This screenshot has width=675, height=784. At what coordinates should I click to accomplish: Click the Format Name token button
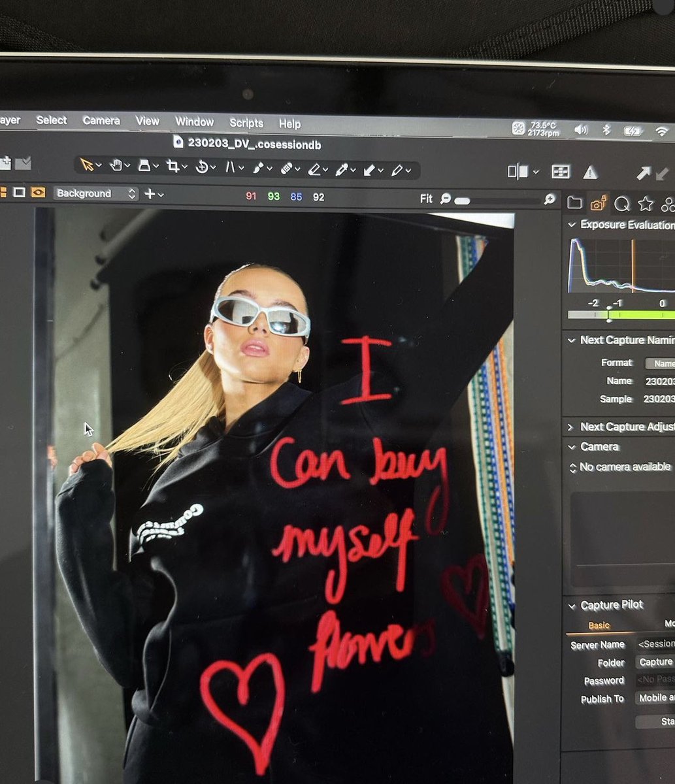pyautogui.click(x=660, y=363)
